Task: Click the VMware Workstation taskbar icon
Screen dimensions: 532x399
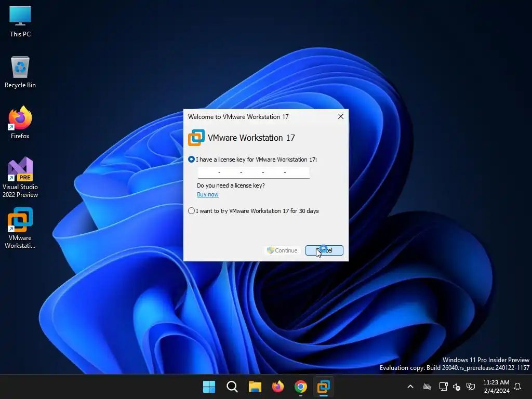Action: pos(324,387)
